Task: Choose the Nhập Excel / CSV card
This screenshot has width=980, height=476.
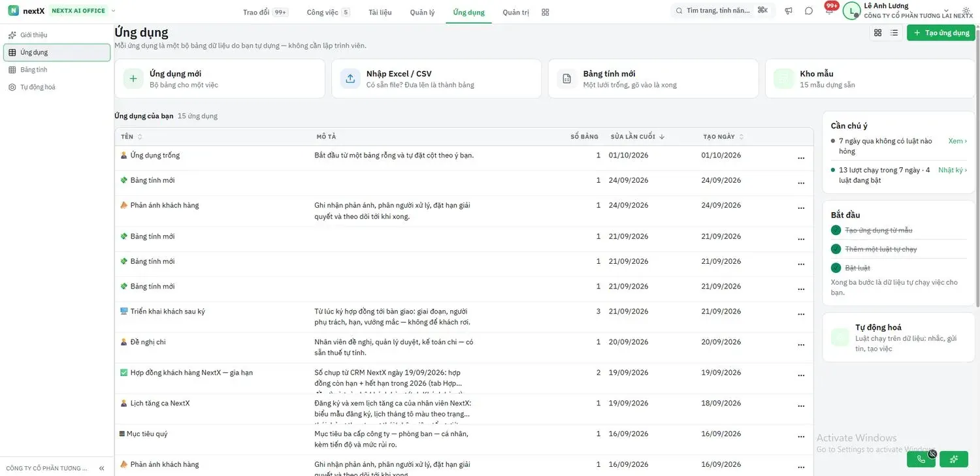Action: (x=436, y=79)
